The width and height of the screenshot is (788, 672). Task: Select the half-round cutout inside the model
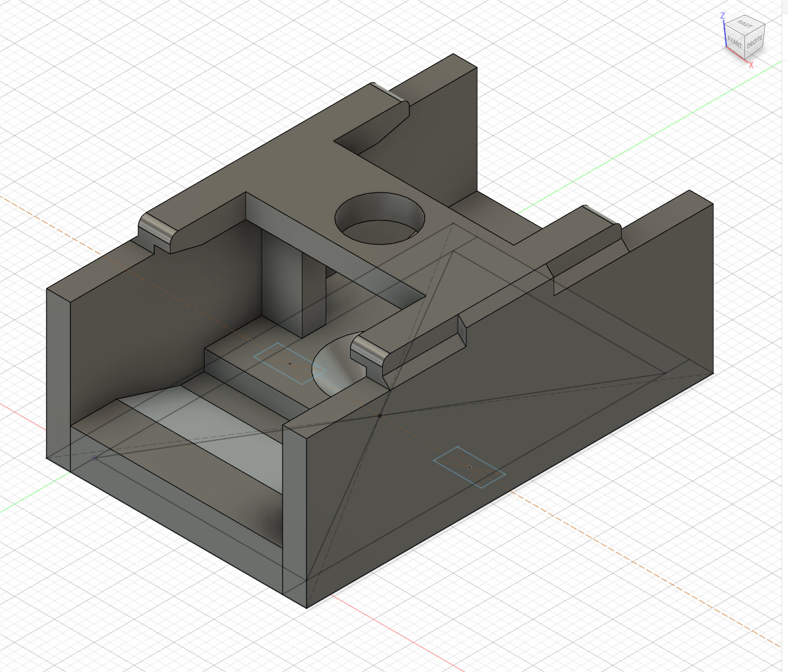point(340,364)
